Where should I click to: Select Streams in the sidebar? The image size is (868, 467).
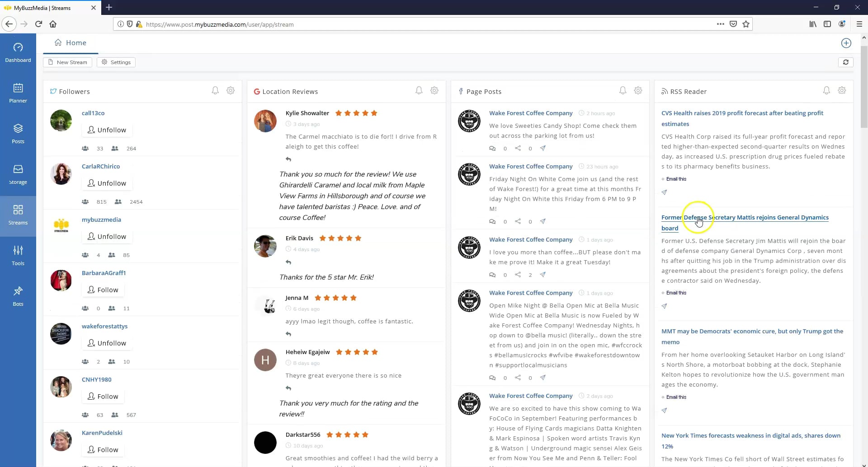pos(18,216)
